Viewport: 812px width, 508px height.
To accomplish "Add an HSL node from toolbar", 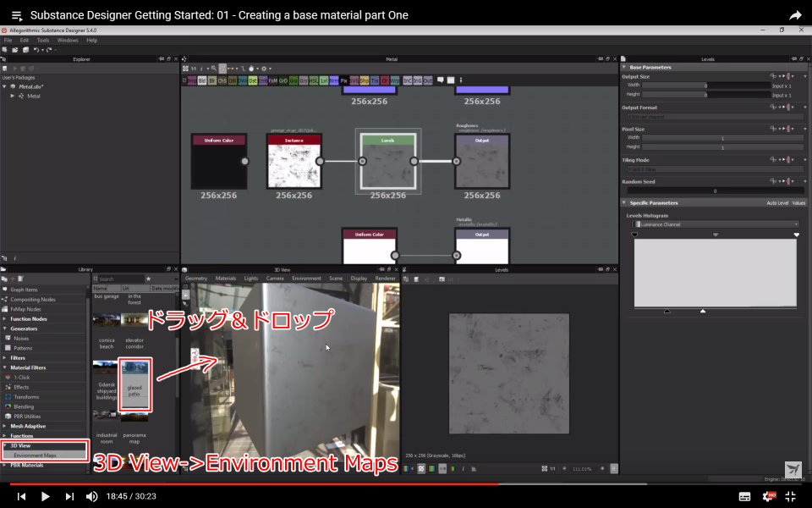I will click(x=313, y=80).
